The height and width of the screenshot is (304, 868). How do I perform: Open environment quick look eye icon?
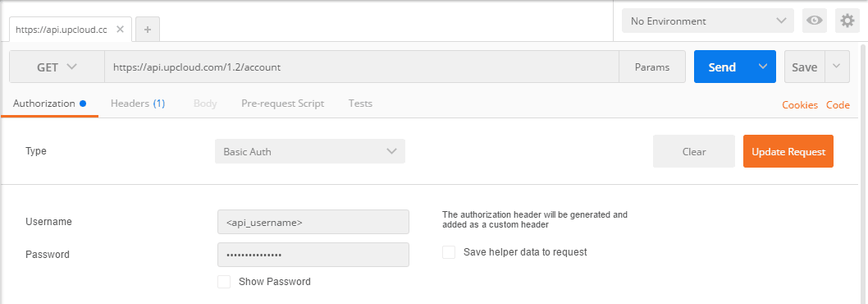coord(815,21)
